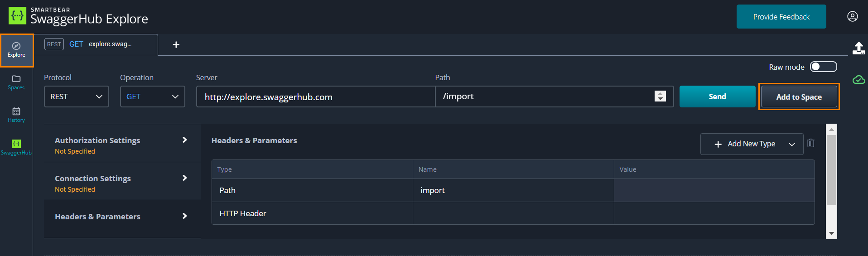Click the Add to Space button
The height and width of the screenshot is (256, 868).
799,97
